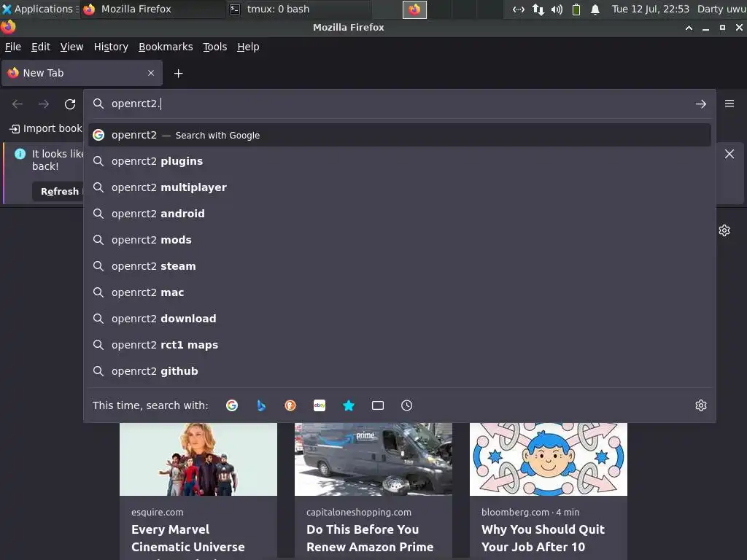Click the Go arrow in address bar

click(701, 104)
